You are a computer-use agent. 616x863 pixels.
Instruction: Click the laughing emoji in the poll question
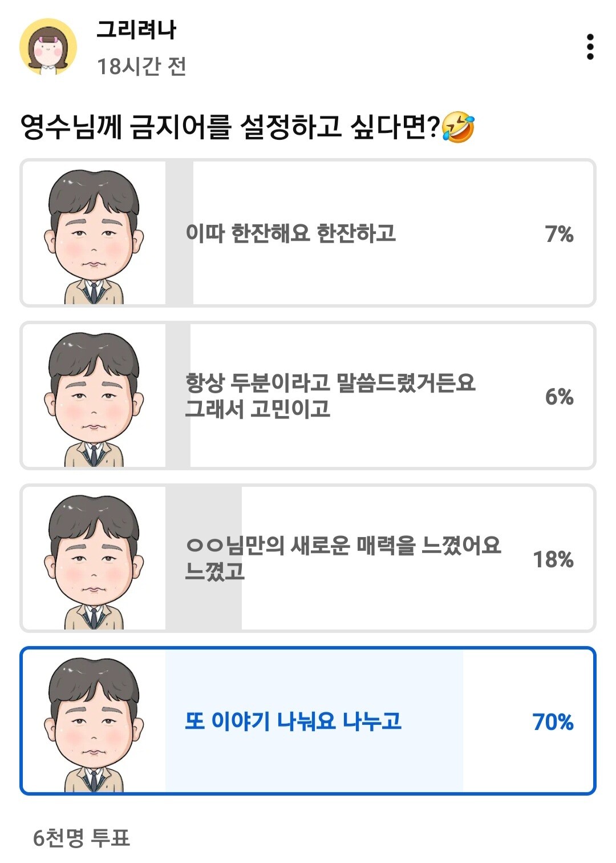(458, 127)
